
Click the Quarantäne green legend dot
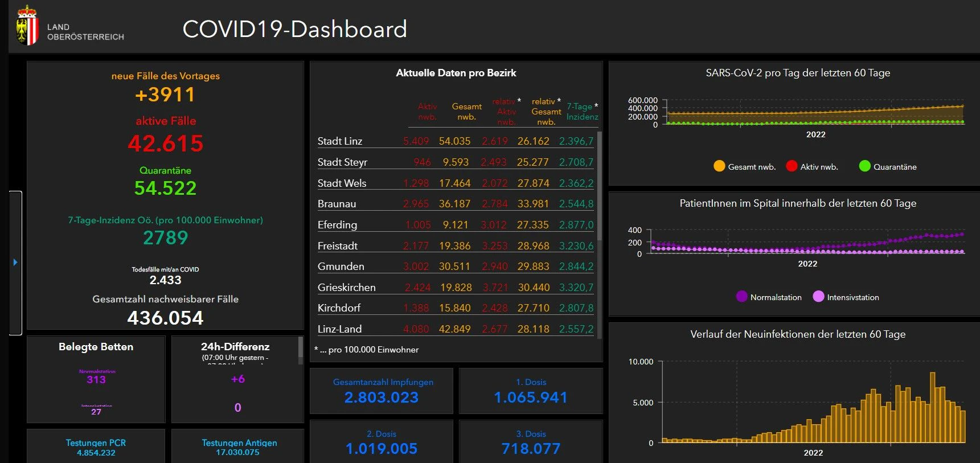tap(864, 166)
